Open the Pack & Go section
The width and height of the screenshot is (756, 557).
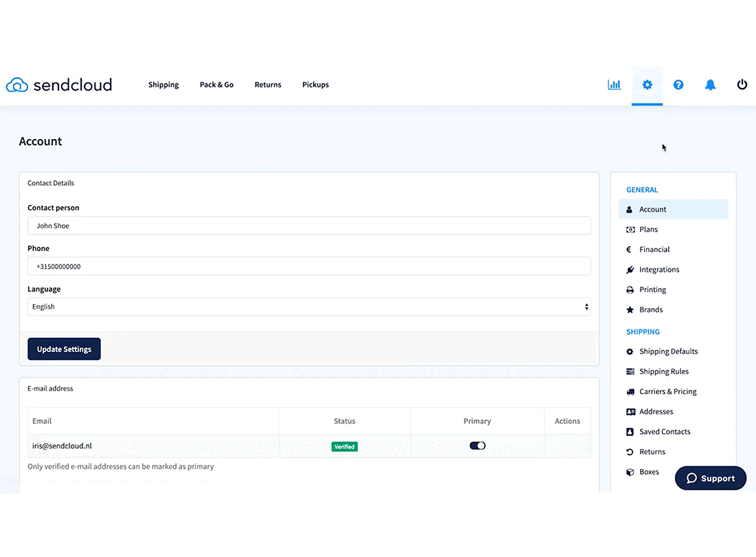216,85
